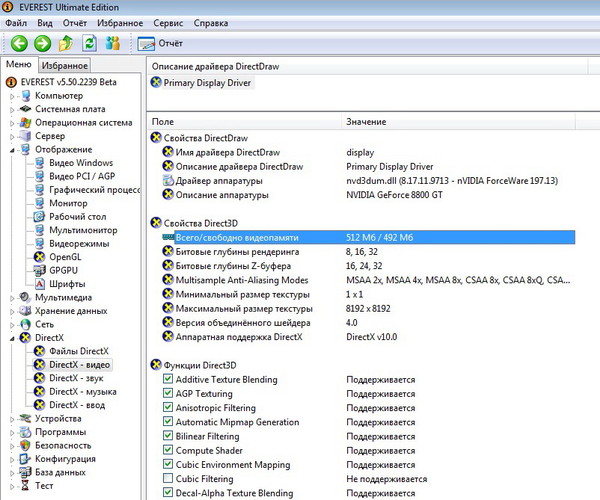Expand the Хранение данных node
The image size is (600, 500).
point(12,311)
